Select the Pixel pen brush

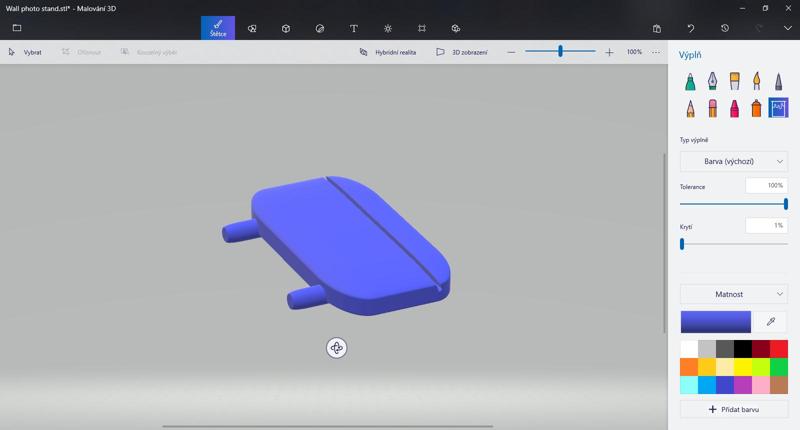point(778,82)
